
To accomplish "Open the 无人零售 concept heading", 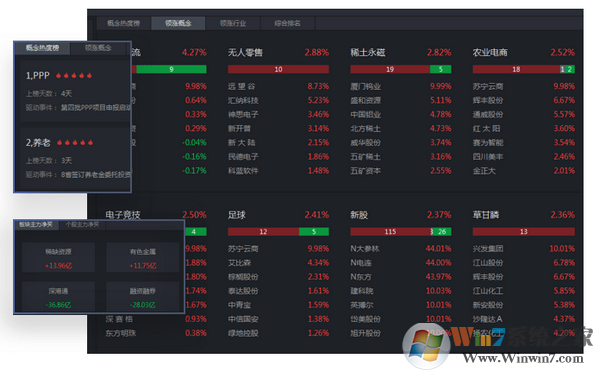I will (x=245, y=52).
